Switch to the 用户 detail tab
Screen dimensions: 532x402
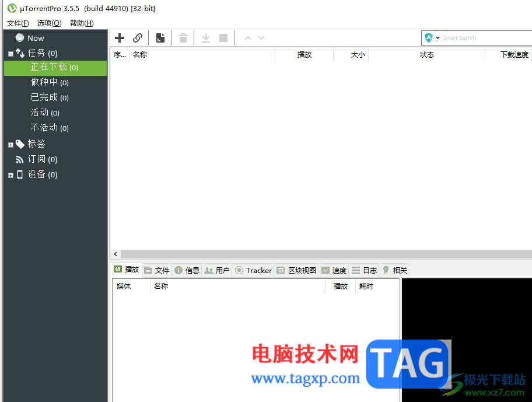tap(217, 270)
